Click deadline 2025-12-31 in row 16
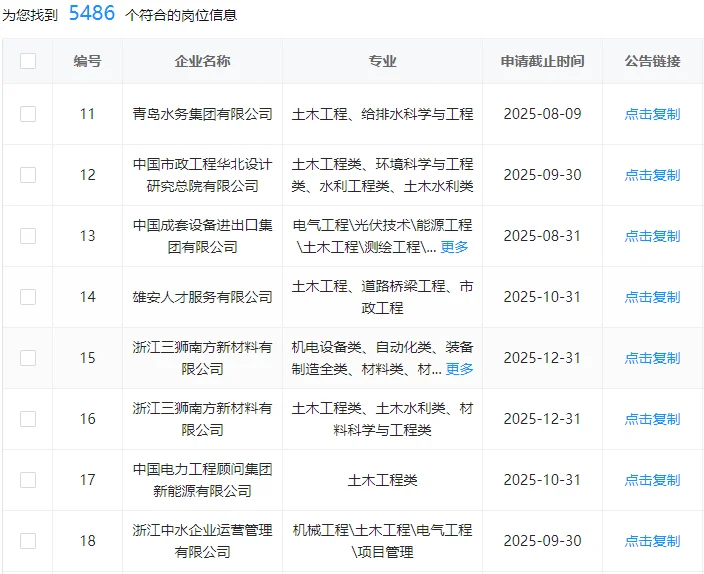The width and height of the screenshot is (704, 574). (542, 419)
